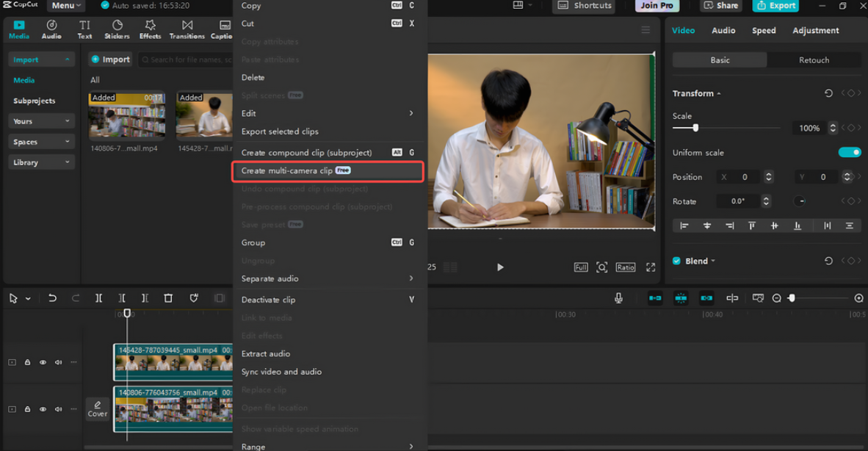
Task: Click the preview zoom magnifier icon
Action: coord(601,267)
